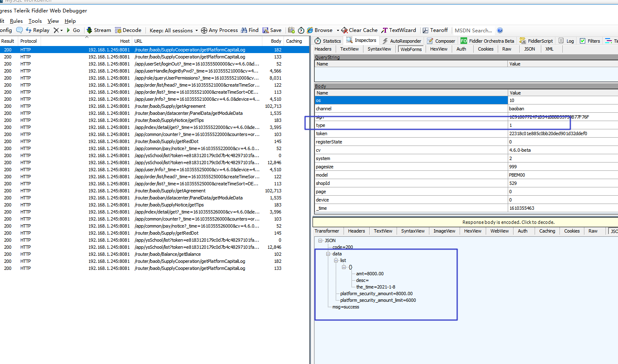618x364 pixels.
Task: Select response Transformer tab
Action: (327, 231)
